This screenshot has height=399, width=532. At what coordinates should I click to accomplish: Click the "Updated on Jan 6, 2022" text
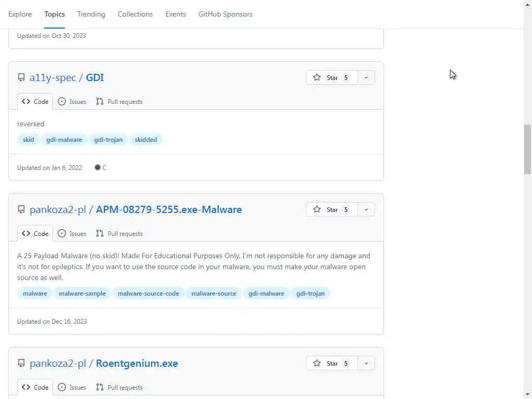(49, 168)
